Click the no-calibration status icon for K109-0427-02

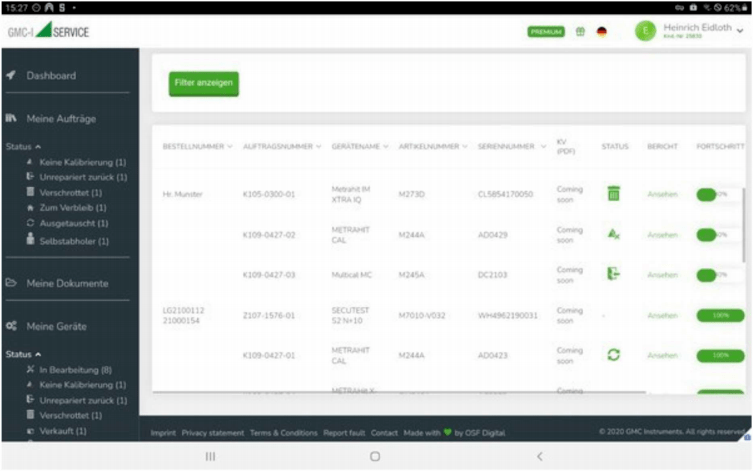[613, 234]
